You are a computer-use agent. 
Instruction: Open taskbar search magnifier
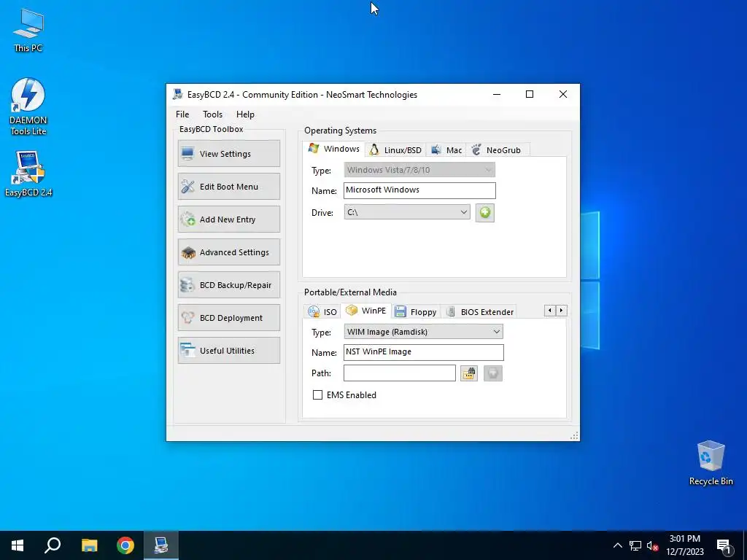point(53,545)
